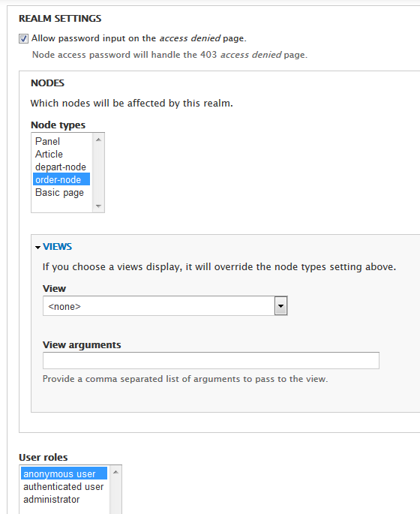Click Node types list scroll down arrow
Viewport: 420px width, 514px height.
click(98, 206)
